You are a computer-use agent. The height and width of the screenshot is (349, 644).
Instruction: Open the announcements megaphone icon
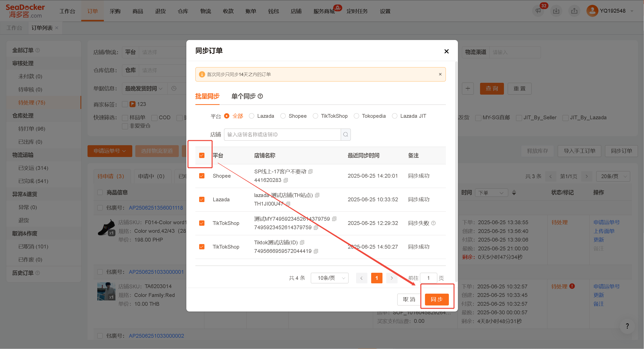click(x=538, y=11)
